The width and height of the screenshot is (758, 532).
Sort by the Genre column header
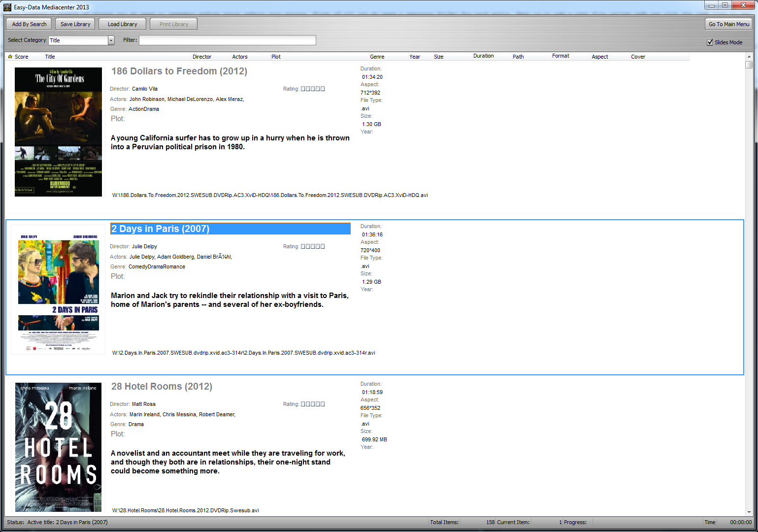pyautogui.click(x=377, y=57)
